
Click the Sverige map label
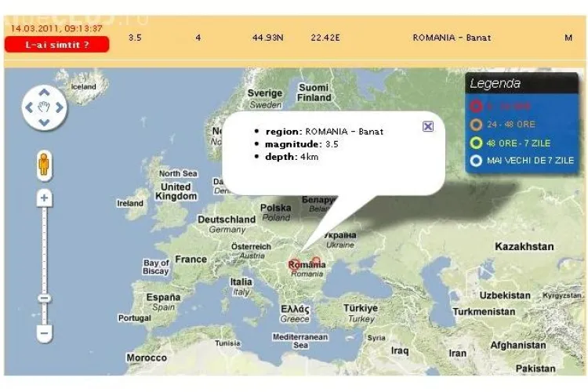tap(265, 93)
